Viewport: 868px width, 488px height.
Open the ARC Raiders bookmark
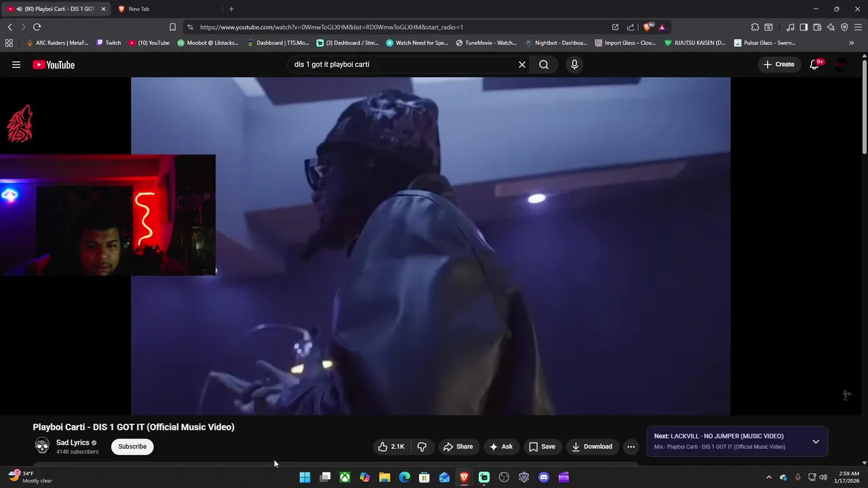57,43
